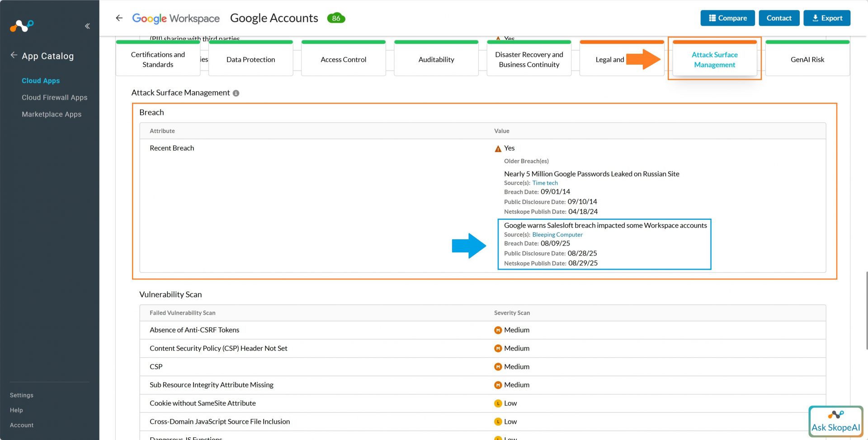Open the GenAI Risk tab

[x=807, y=60]
